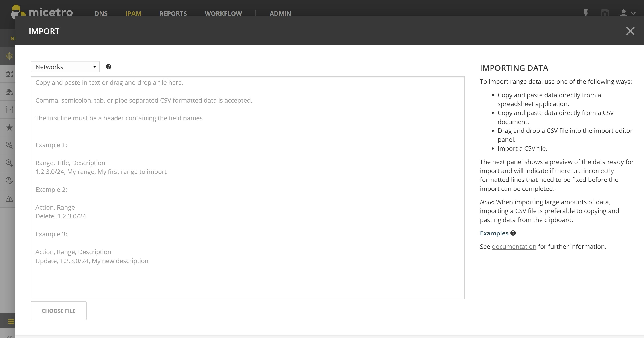
Task: Open favorites star icon in sidebar
Action: (x=9, y=128)
